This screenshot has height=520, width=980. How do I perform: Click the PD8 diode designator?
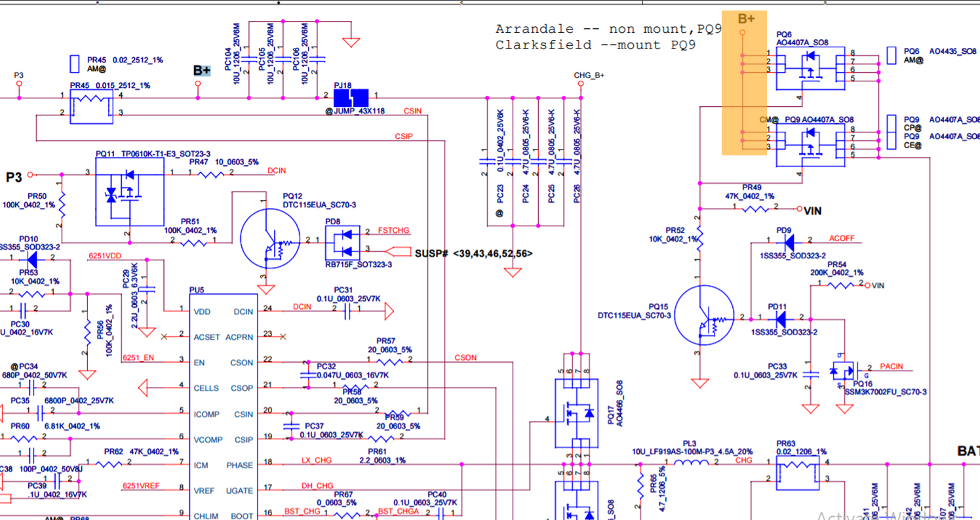pos(333,222)
